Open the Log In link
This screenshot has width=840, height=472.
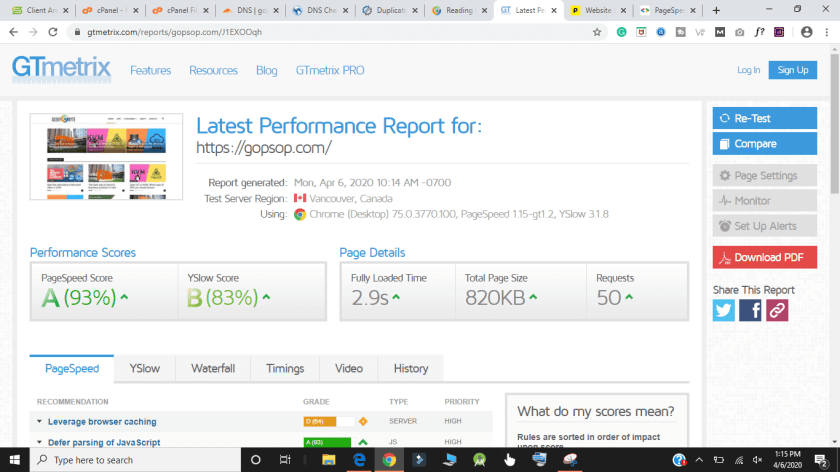748,70
